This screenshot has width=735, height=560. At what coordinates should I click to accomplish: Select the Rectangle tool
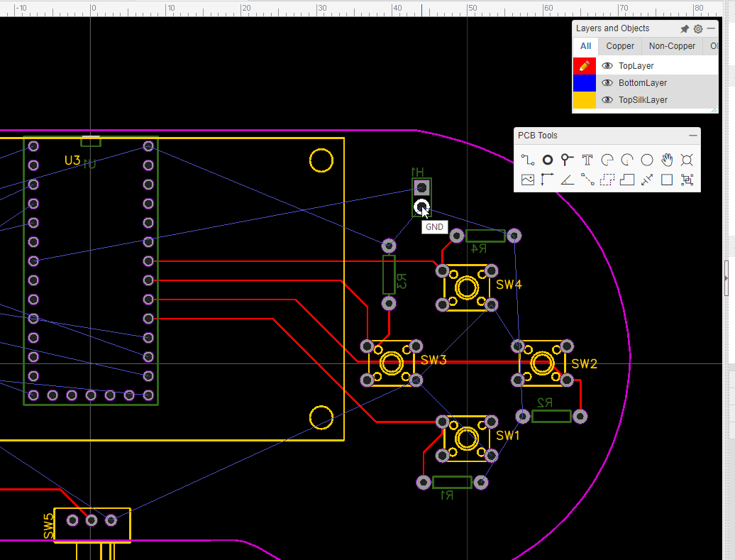pos(667,180)
